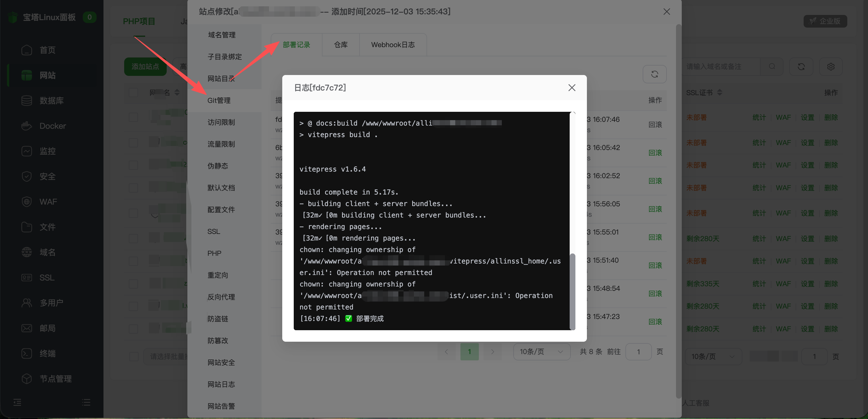Select the Git管理 menu item
The height and width of the screenshot is (419, 868).
[219, 100]
